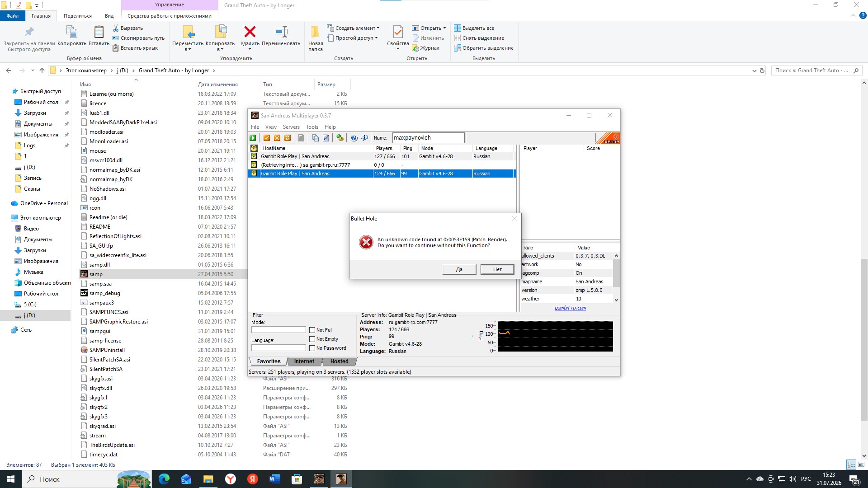Refresh the Explorer address bar location
The height and width of the screenshot is (488, 868).
pos(762,70)
